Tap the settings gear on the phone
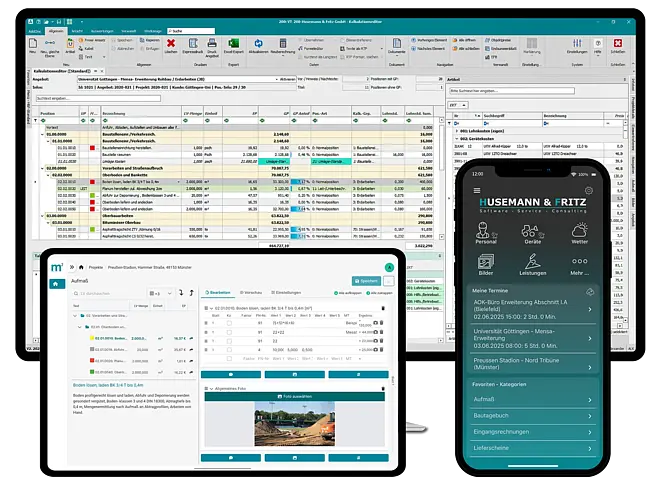Viewport: 660px width, 495px height. coord(588,190)
